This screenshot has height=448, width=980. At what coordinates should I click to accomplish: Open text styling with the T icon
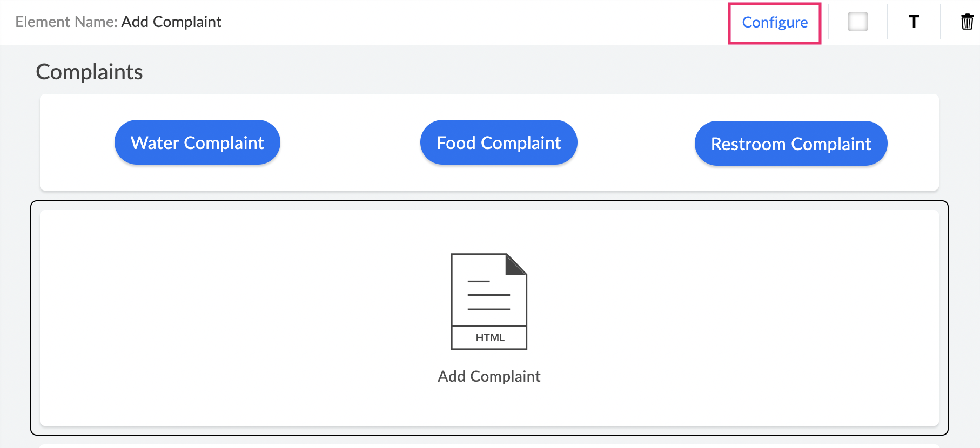tap(914, 22)
